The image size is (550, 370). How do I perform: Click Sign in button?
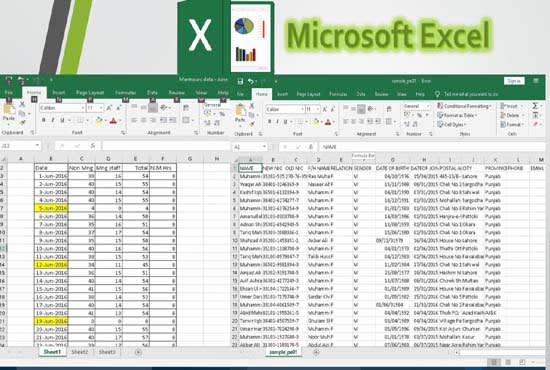514,81
